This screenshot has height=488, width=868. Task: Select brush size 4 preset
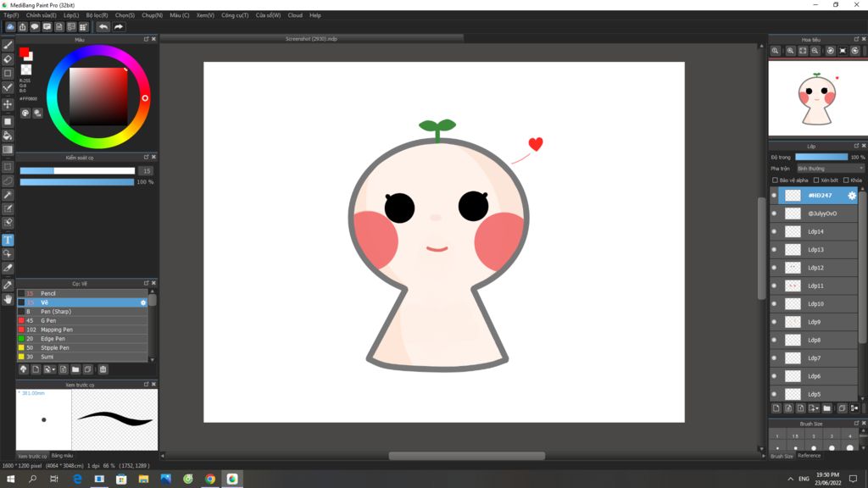point(849,442)
